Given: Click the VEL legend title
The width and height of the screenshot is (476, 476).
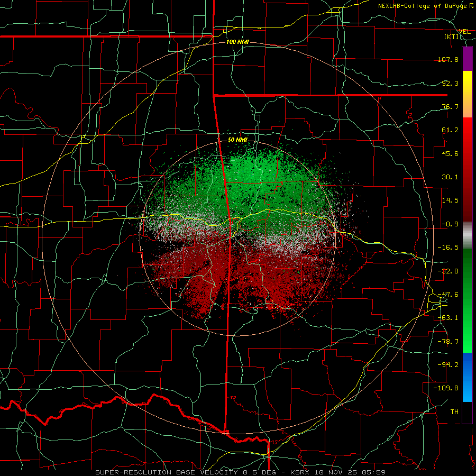Looking at the screenshot, I should (464, 31).
